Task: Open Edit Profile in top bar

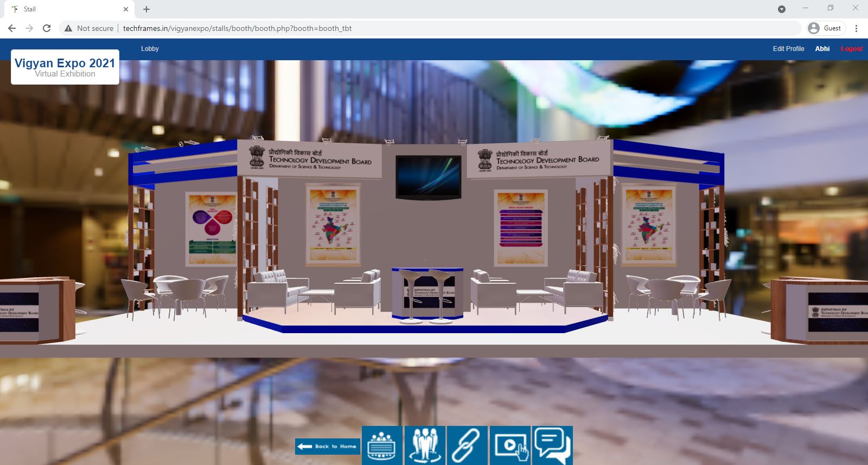Action: tap(788, 49)
